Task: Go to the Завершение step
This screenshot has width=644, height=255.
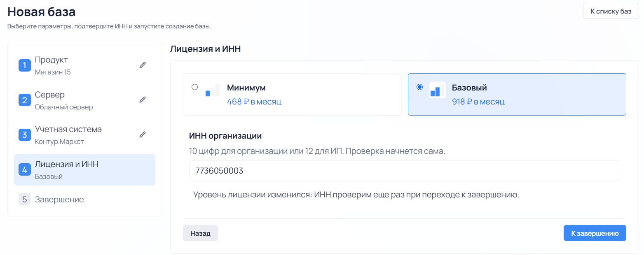Action: pyautogui.click(x=84, y=199)
